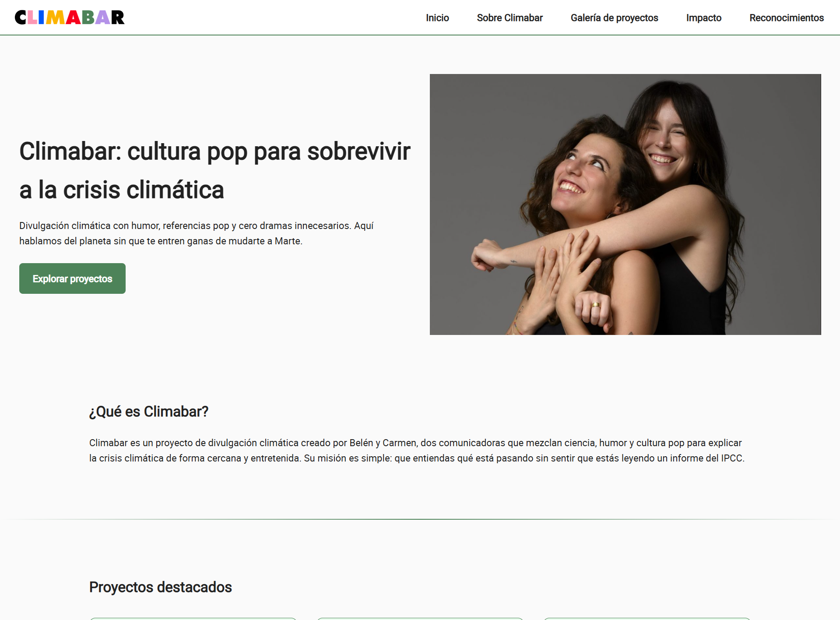Click the Explorar proyectos button
Image resolution: width=840 pixels, height=620 pixels.
click(x=72, y=278)
